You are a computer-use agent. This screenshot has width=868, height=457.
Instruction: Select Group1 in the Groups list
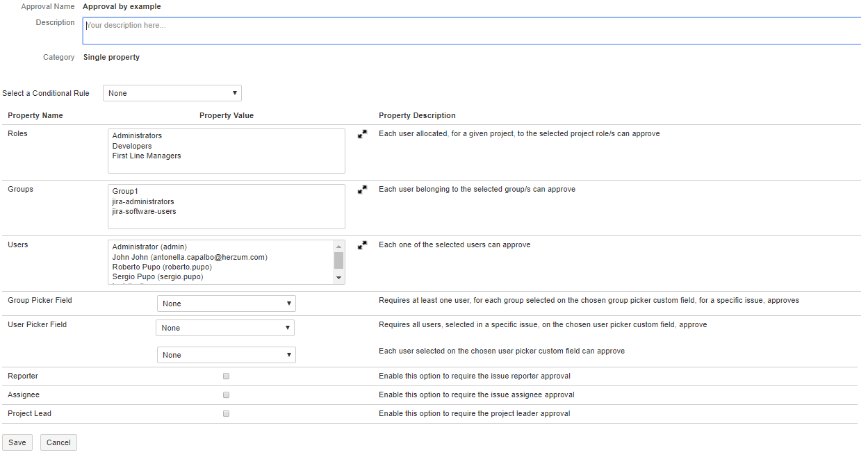pyautogui.click(x=125, y=192)
